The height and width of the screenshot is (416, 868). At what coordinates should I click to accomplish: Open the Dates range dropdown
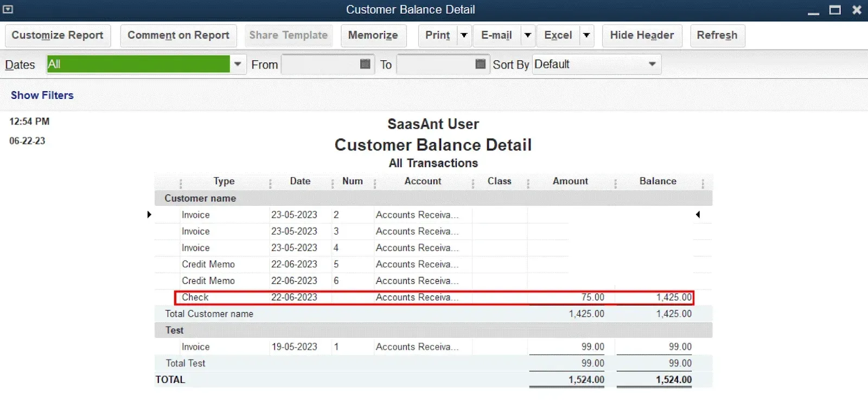click(238, 64)
